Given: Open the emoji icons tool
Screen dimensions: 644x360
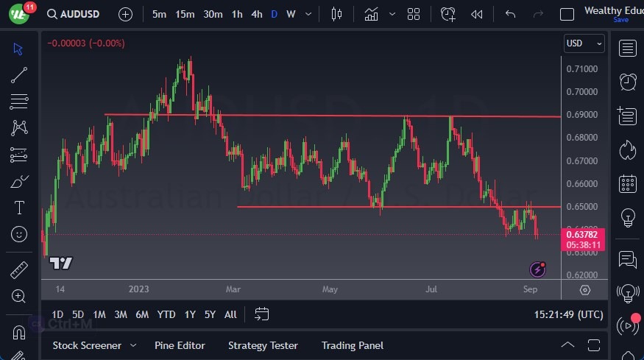Looking at the screenshot, I should tap(19, 234).
